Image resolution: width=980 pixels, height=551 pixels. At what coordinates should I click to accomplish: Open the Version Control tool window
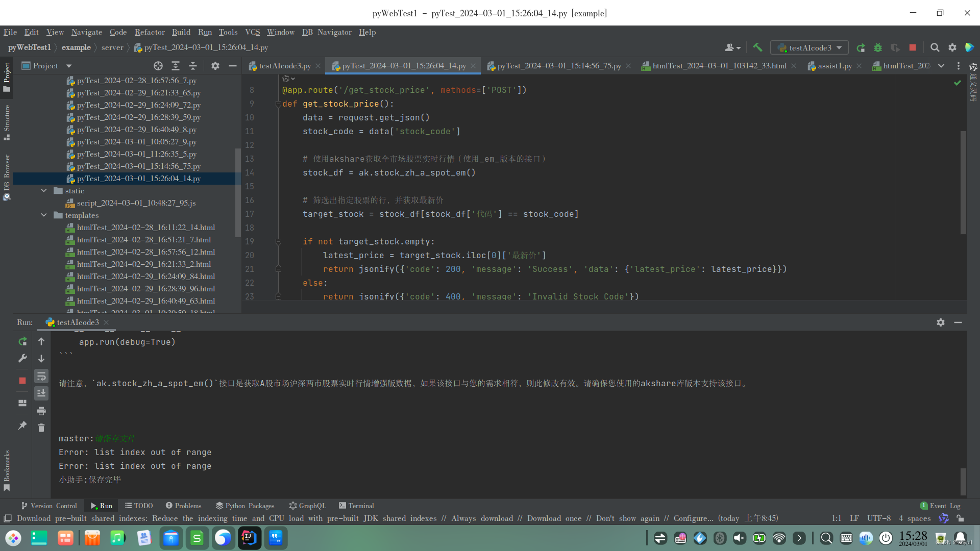tap(49, 506)
